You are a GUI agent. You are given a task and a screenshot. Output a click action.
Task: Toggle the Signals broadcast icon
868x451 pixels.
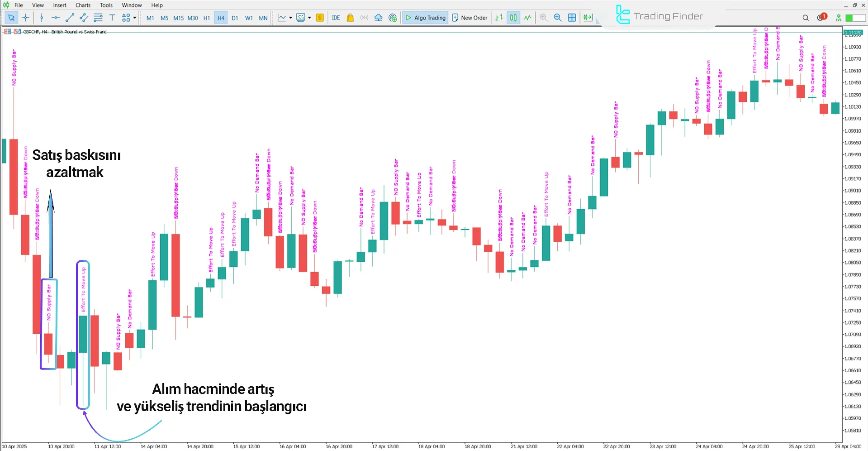pos(364,18)
